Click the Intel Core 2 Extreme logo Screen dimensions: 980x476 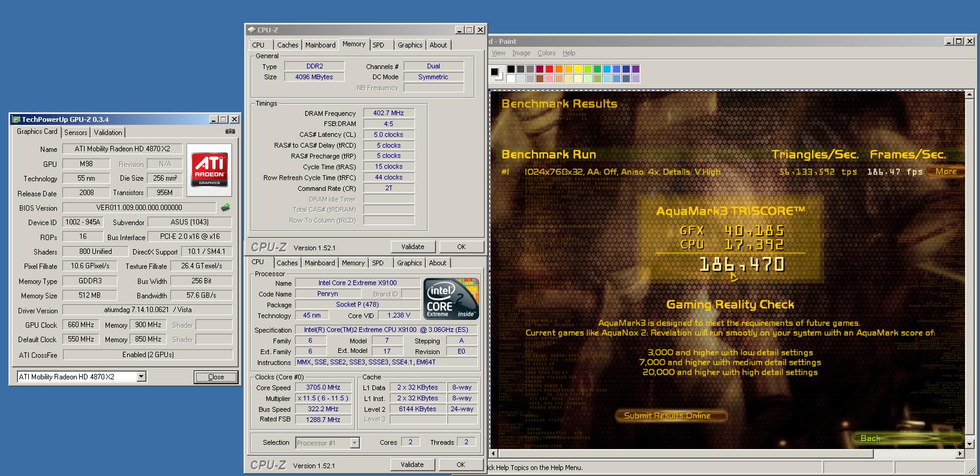click(x=452, y=298)
